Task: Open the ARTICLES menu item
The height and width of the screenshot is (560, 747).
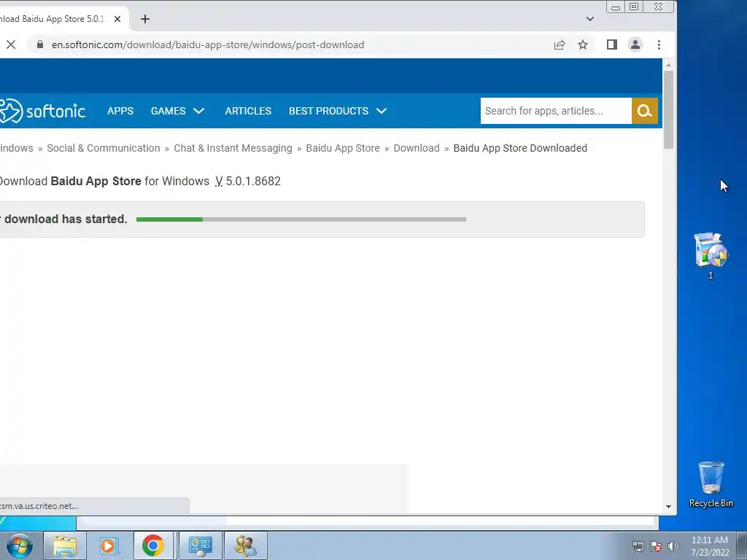Action: pos(248,111)
